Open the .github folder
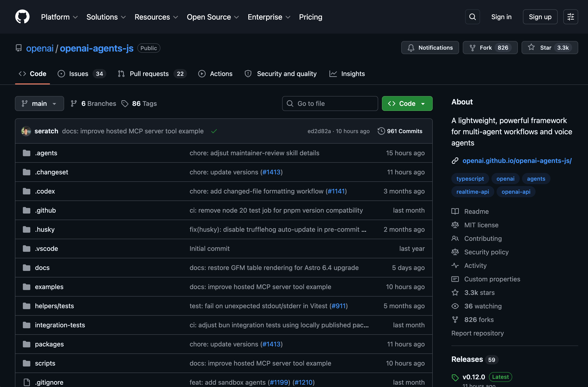The image size is (588, 387). (45, 210)
